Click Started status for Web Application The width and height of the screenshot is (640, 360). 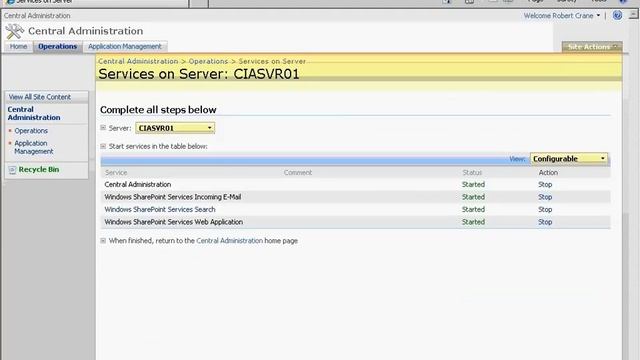(473, 222)
